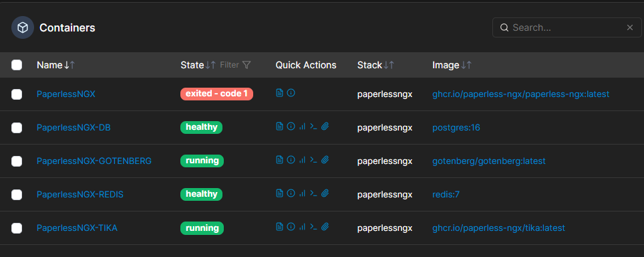The height and width of the screenshot is (257, 644).
Task: Select the PaperlessNGX-REDIS row checkbox
Action: [17, 195]
